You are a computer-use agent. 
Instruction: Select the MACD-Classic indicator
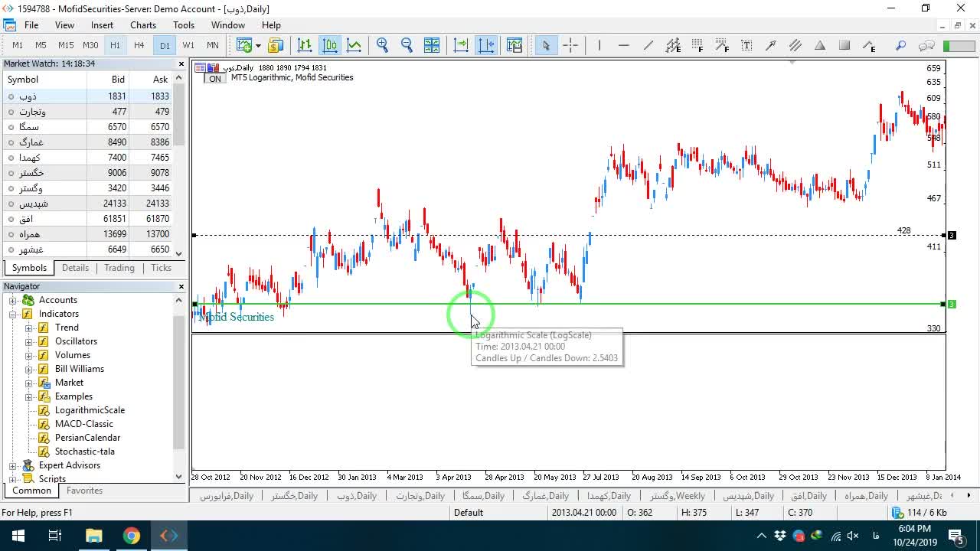tap(84, 424)
